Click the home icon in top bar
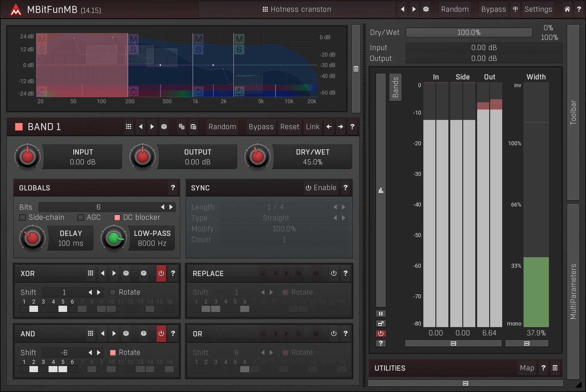Image resolution: width=586 pixels, height=392 pixels. coord(567,9)
